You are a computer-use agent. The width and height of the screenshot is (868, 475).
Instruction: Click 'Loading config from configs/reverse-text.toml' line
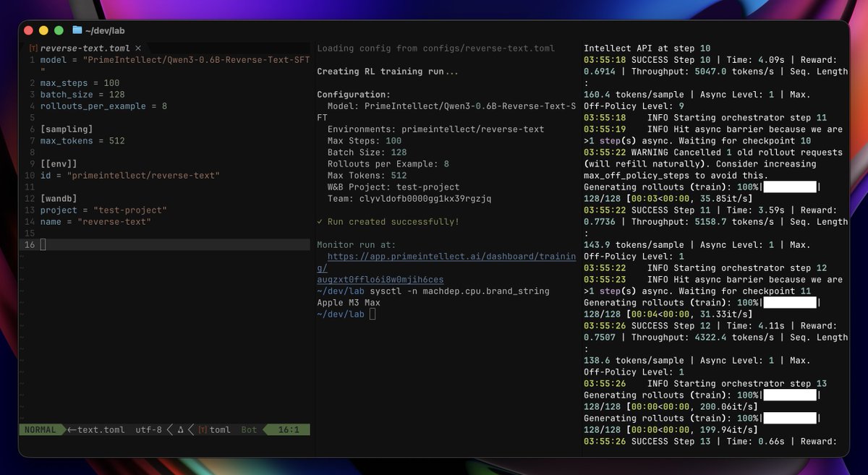click(x=436, y=48)
